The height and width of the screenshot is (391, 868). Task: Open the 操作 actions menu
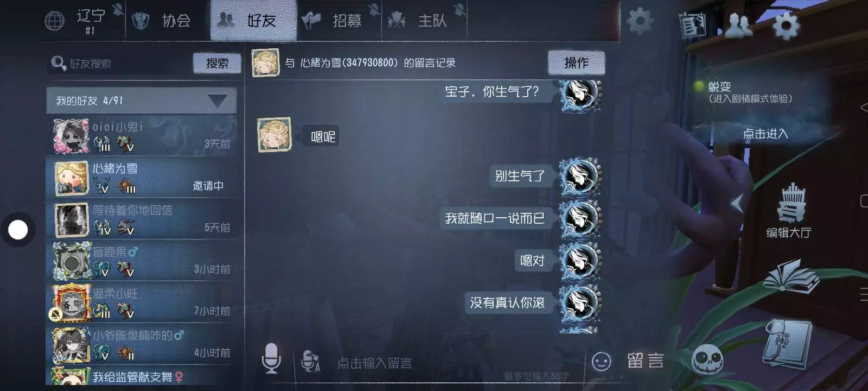(576, 63)
